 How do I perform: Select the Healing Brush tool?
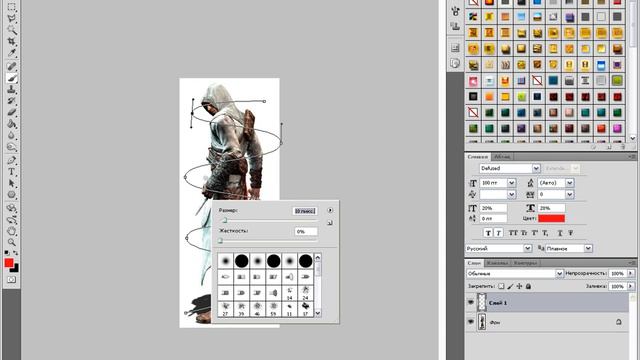(11, 66)
